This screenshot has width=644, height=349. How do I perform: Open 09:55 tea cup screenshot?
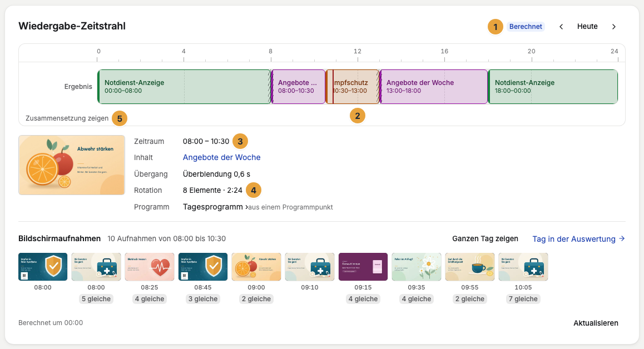tap(470, 267)
